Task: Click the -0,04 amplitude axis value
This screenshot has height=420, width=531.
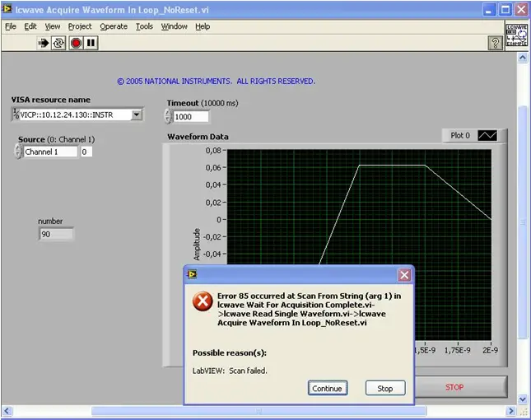Action: click(x=212, y=254)
